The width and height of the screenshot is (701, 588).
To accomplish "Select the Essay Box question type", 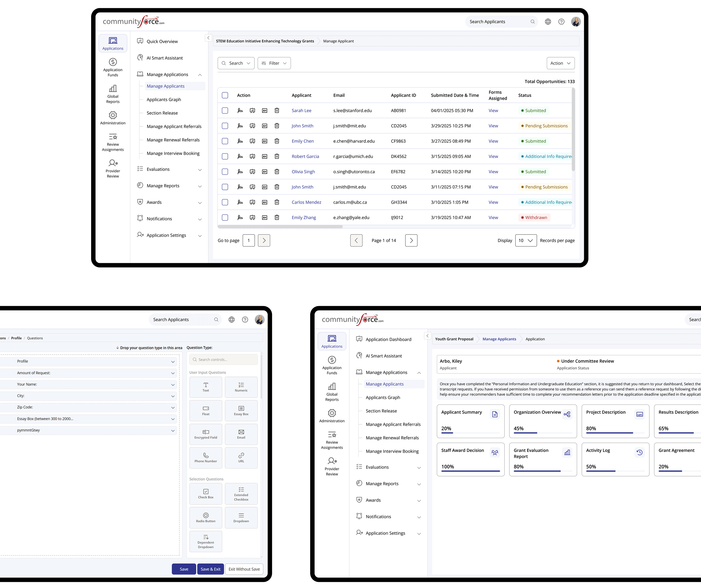I will click(241, 410).
